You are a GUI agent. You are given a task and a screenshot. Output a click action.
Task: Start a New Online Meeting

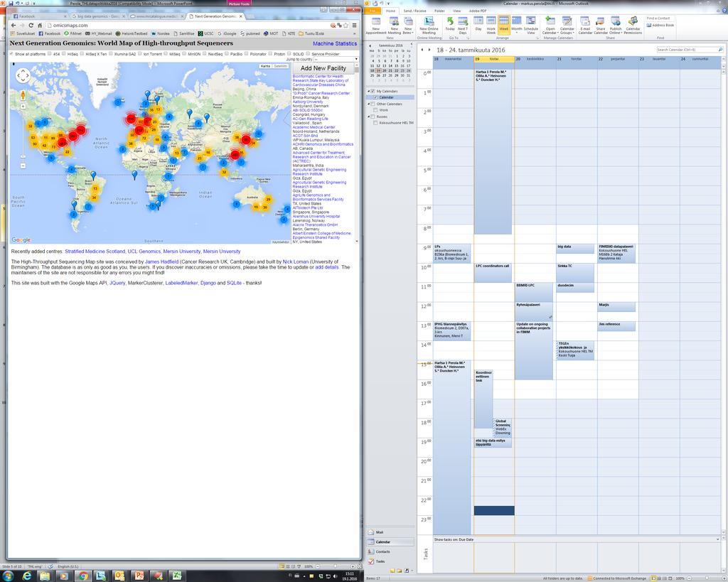click(x=429, y=26)
